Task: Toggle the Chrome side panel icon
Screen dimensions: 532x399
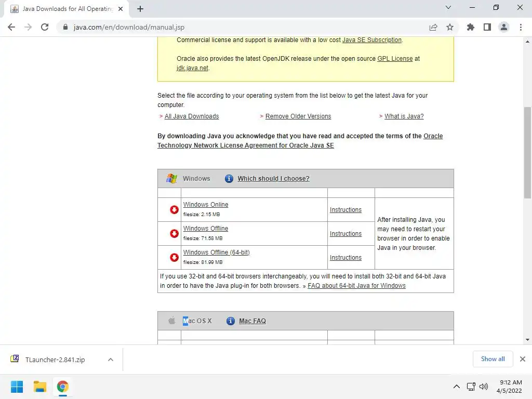Action: 487,27
